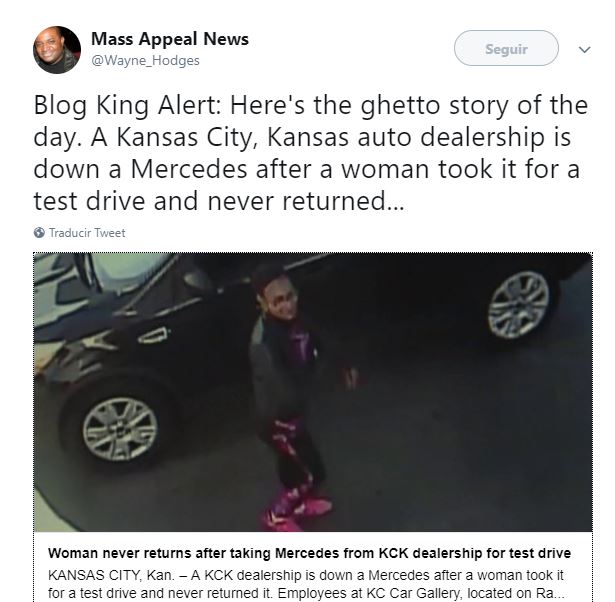Translate the tweet via Traducir Tweet

(x=87, y=233)
